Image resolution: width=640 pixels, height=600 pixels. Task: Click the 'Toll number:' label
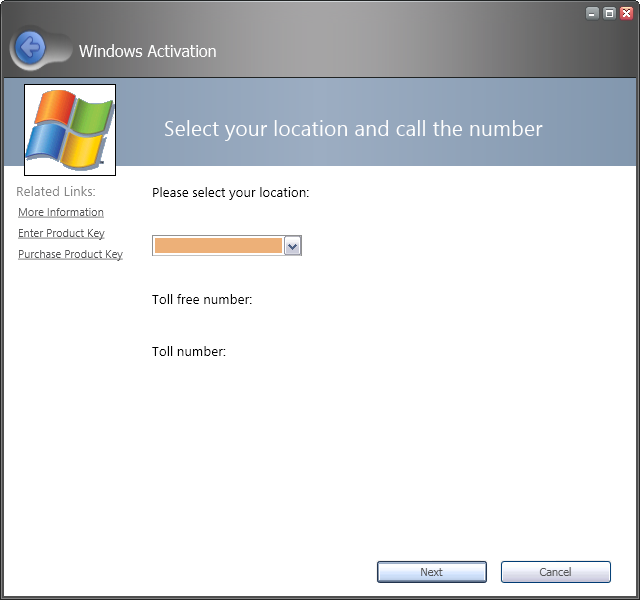(189, 351)
